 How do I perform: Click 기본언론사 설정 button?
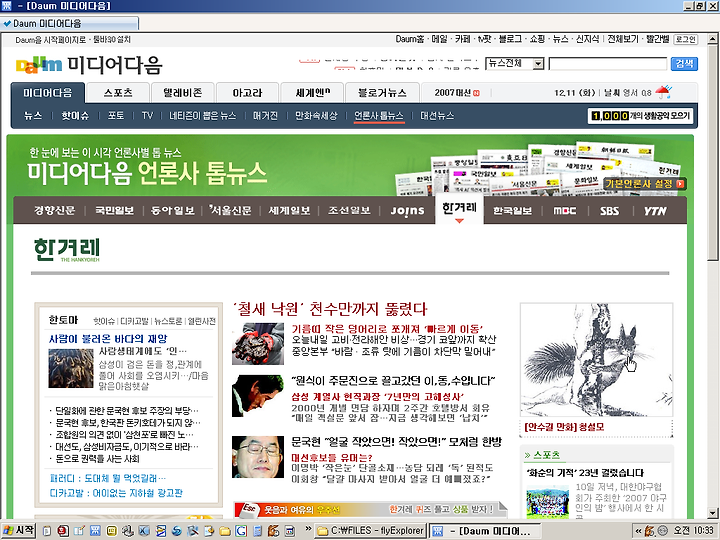point(645,184)
